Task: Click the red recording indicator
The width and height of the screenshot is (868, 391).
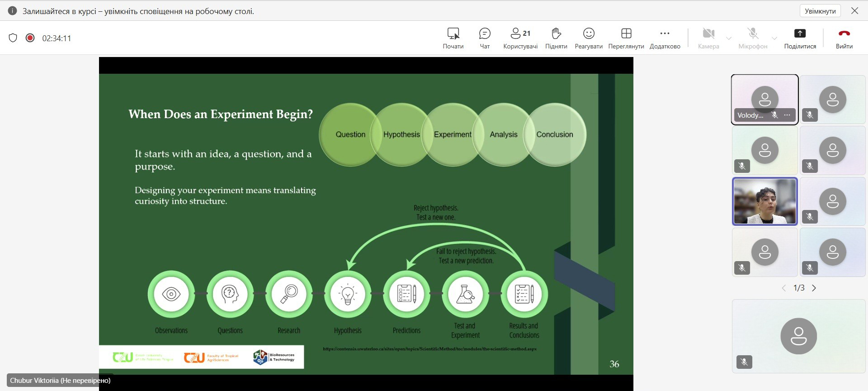Action: (30, 38)
